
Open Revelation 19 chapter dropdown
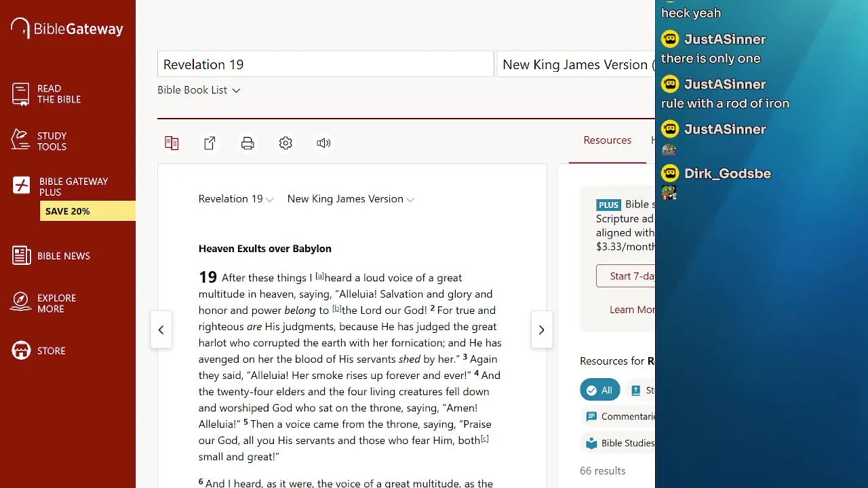coord(236,199)
